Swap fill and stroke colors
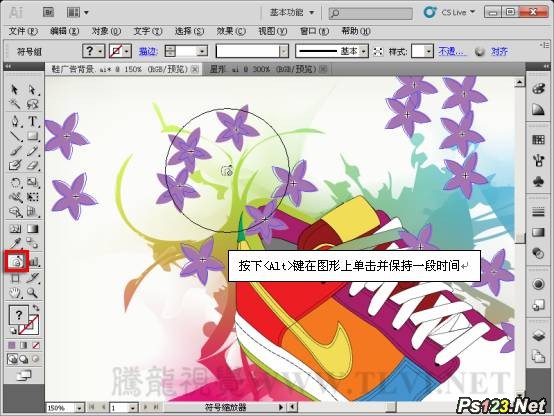The image size is (554, 416). (36, 308)
